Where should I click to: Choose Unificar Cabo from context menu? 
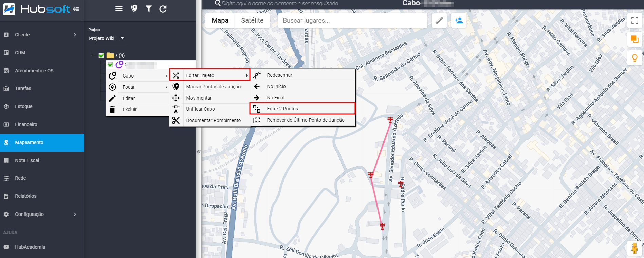(x=210, y=109)
